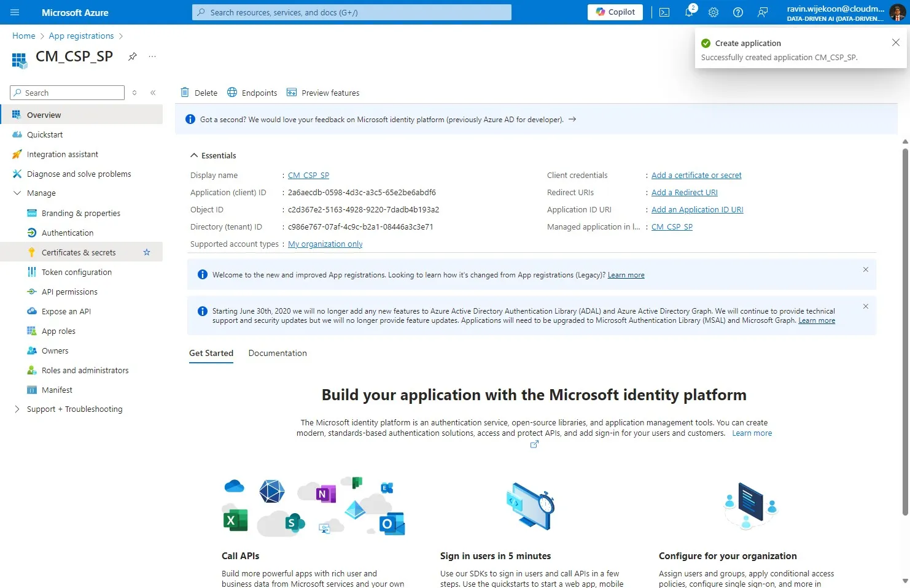The image size is (910, 588).
Task: Click My organization only link
Action: (x=325, y=244)
